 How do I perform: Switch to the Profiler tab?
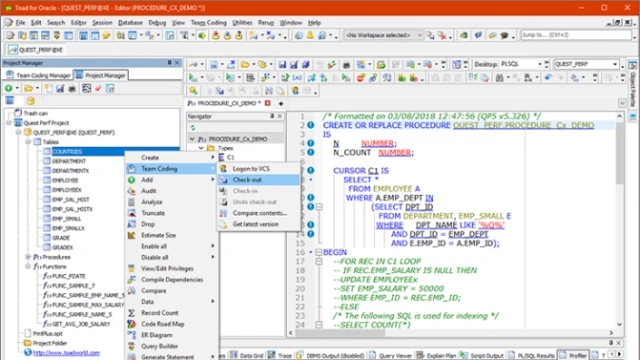point(573,356)
